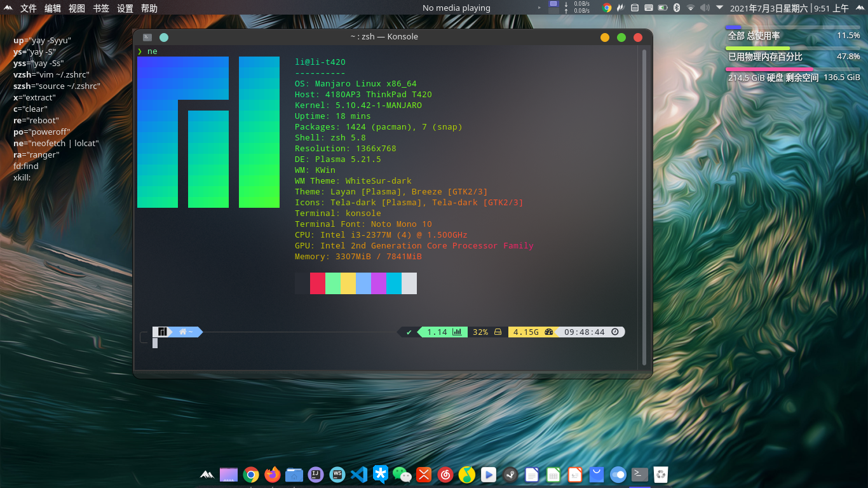Launch Firefox from the dock

tap(271, 474)
